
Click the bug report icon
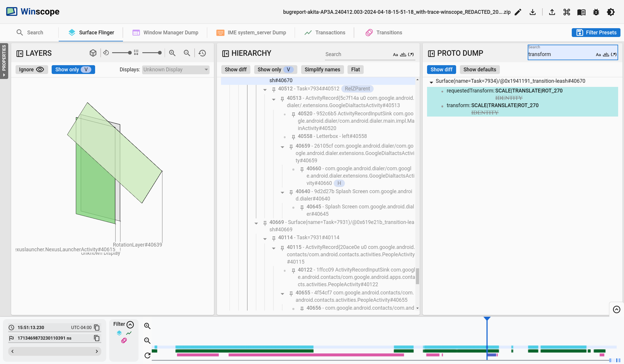pyautogui.click(x=596, y=12)
